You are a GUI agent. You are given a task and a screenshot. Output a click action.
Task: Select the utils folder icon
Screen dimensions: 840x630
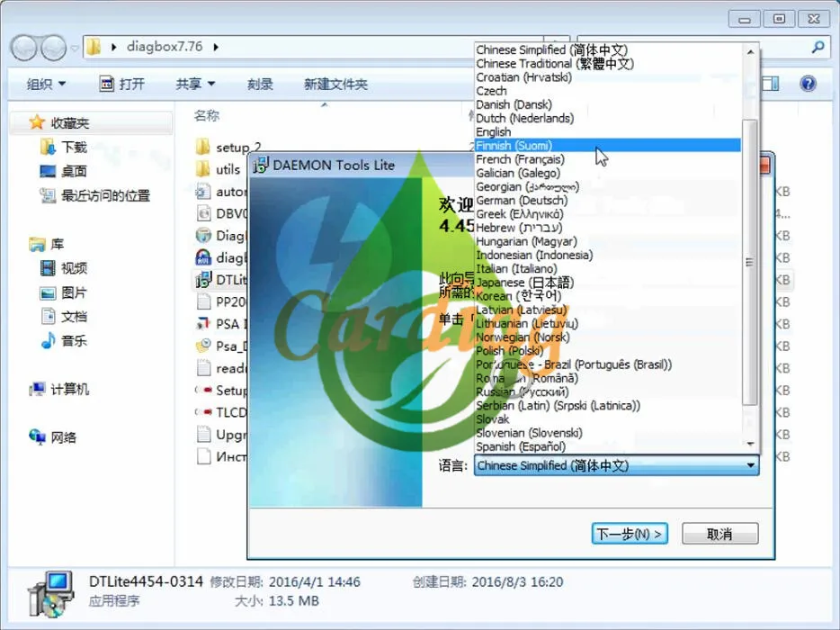coord(203,169)
